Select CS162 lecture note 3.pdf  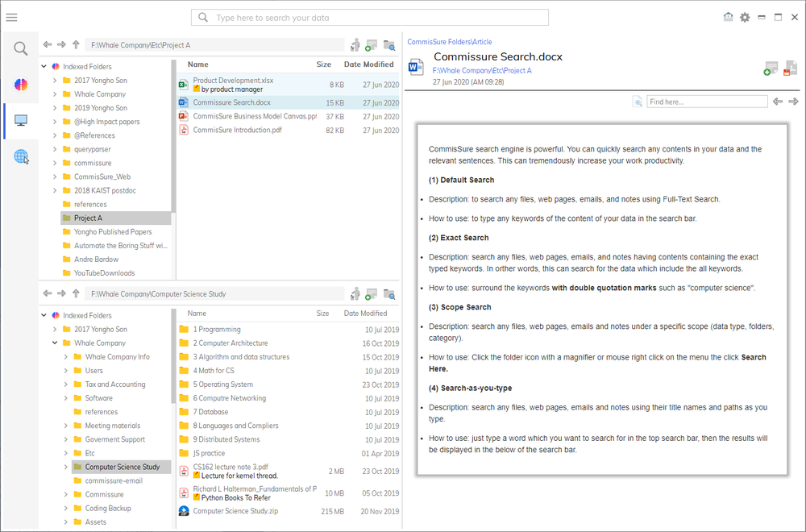point(288,471)
